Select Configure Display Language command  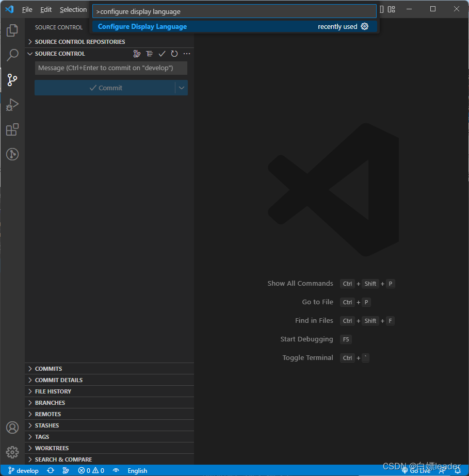point(234,26)
